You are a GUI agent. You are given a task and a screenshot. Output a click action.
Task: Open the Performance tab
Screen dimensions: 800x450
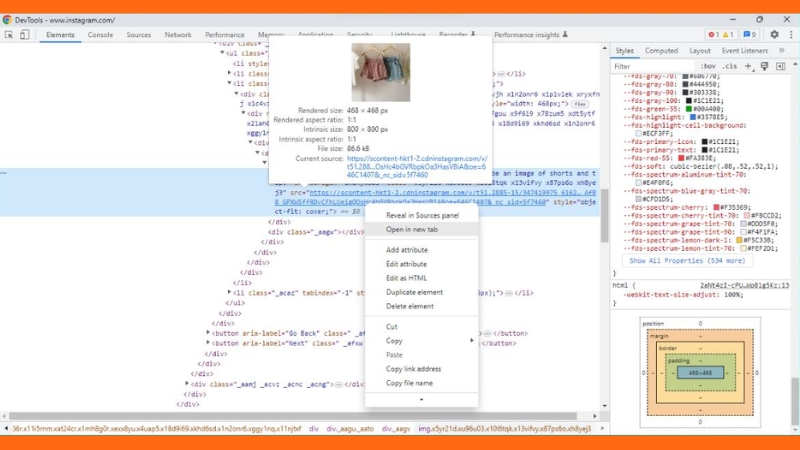click(224, 35)
